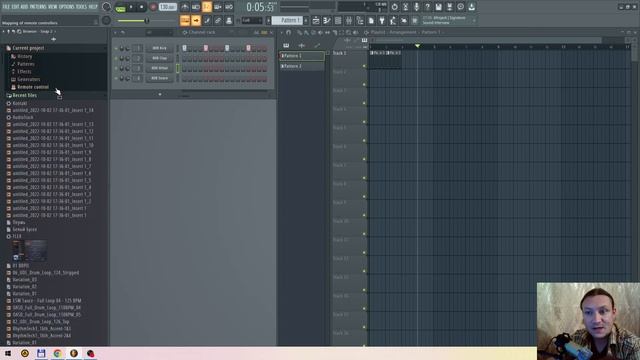Image resolution: width=640 pixels, height=360 pixels.
Task: Click the undo history icon in toolbar
Action: [394, 7]
